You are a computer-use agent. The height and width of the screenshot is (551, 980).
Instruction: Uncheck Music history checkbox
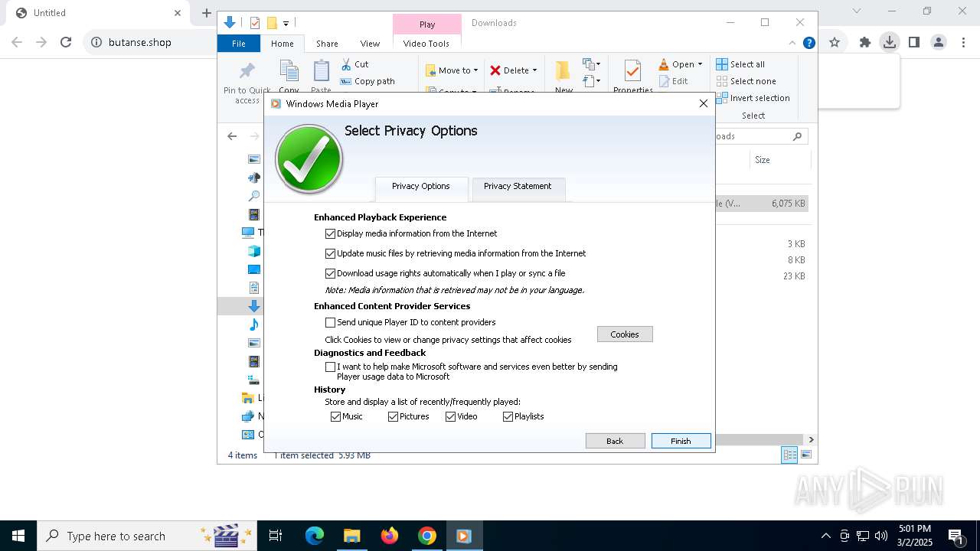[x=335, y=416]
